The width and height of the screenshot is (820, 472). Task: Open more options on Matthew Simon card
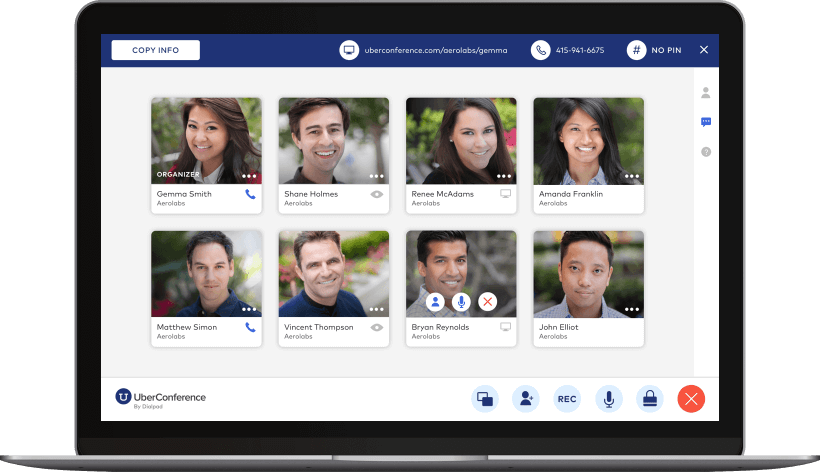tap(249, 309)
